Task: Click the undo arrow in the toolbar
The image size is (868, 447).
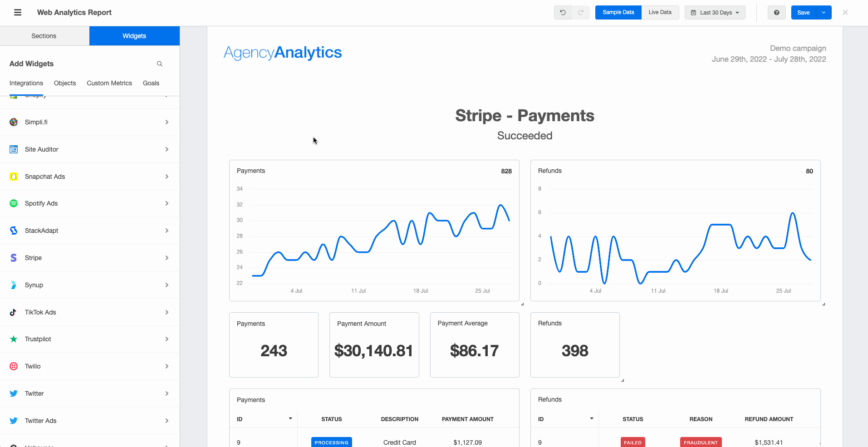Action: pyautogui.click(x=563, y=12)
